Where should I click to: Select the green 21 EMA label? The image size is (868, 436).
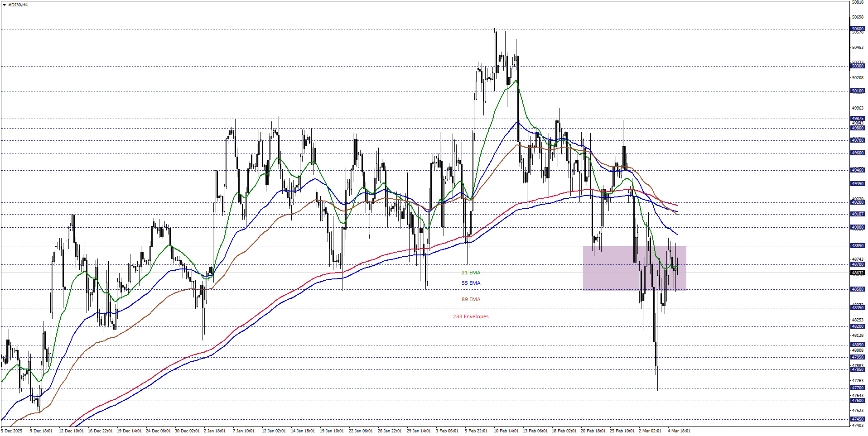[x=471, y=273]
